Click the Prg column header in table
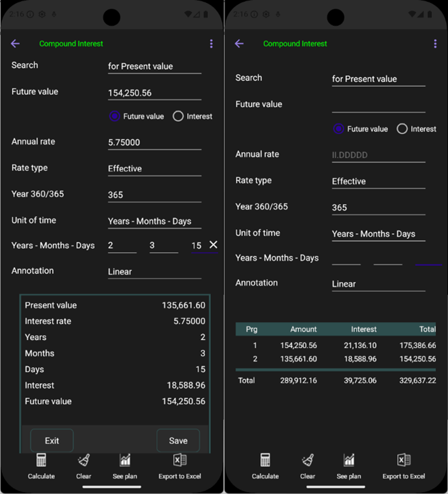The width and height of the screenshot is (448, 494). pyautogui.click(x=252, y=329)
